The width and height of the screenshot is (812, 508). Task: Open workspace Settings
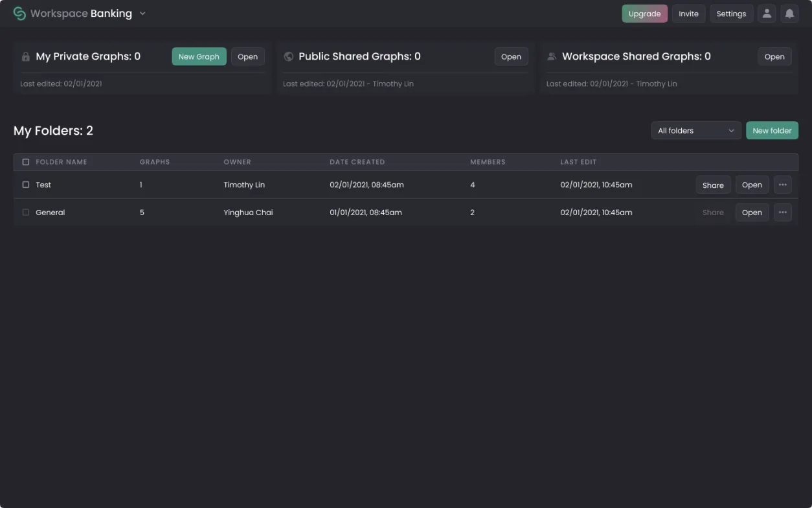[731, 13]
